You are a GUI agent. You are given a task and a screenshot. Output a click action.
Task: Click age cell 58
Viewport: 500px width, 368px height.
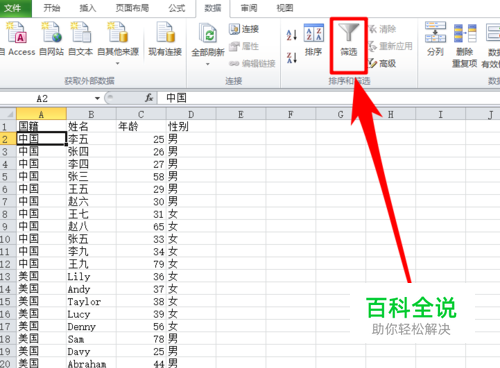tap(141, 176)
